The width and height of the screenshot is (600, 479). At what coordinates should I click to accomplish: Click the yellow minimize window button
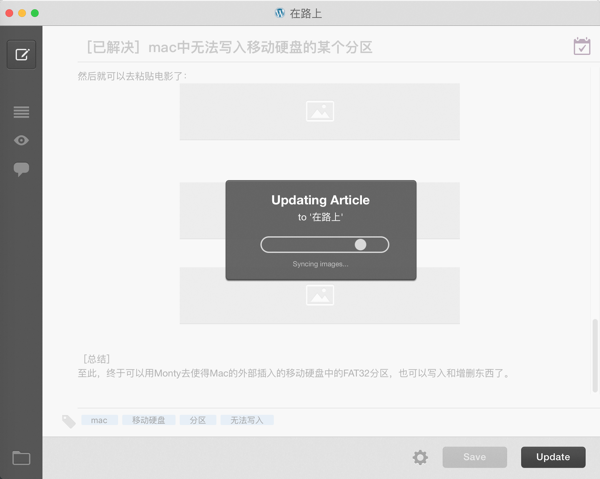click(x=22, y=13)
